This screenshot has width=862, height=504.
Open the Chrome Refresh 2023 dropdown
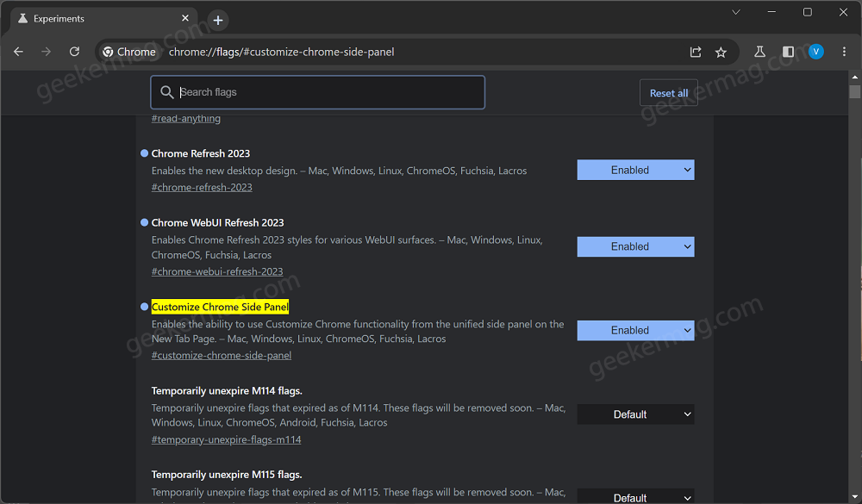pyautogui.click(x=635, y=170)
